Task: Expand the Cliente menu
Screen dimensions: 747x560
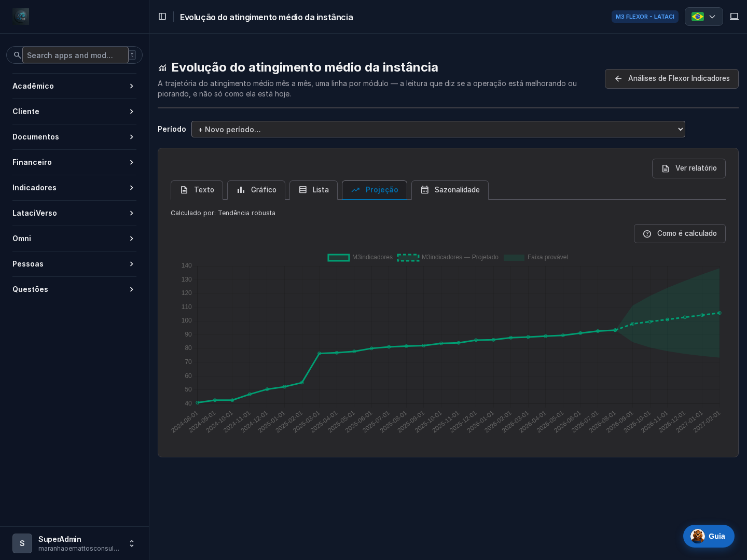Action: [x=74, y=111]
